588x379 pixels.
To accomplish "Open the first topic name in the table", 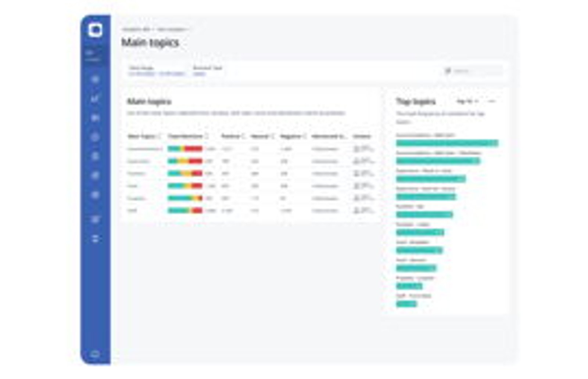I will (144, 149).
